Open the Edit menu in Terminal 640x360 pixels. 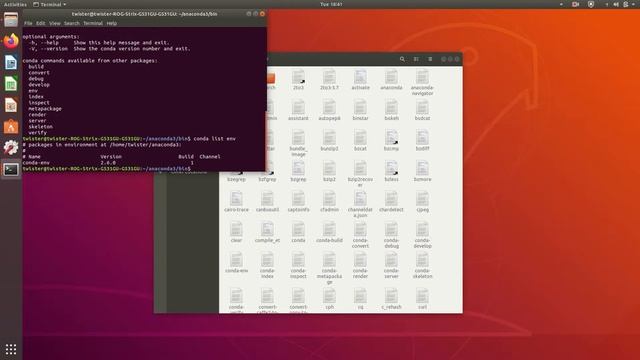[x=40, y=23]
